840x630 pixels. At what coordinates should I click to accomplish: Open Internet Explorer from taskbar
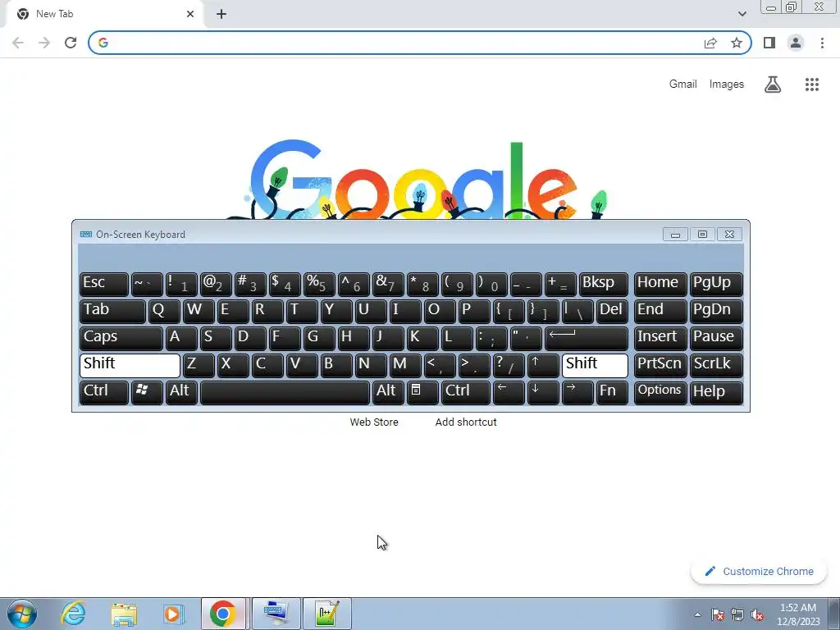click(x=73, y=614)
